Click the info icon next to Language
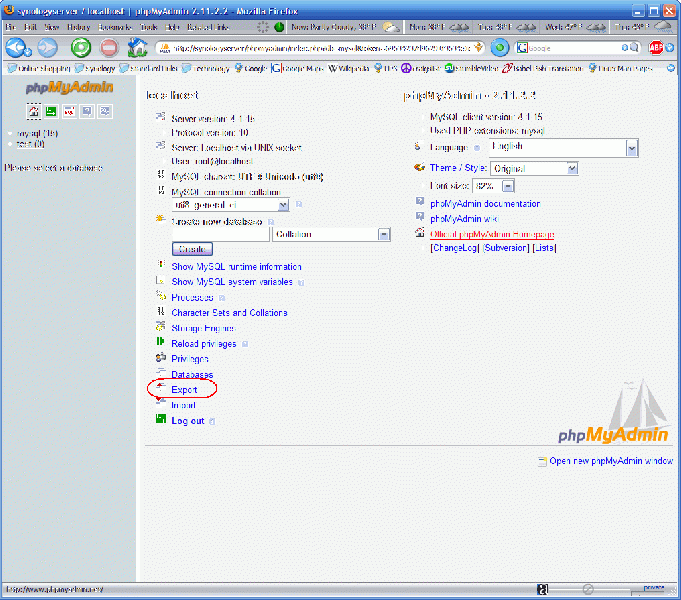 (x=476, y=148)
